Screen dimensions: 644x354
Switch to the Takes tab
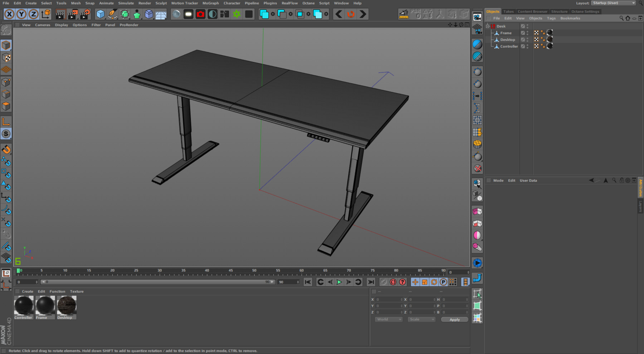508,11
